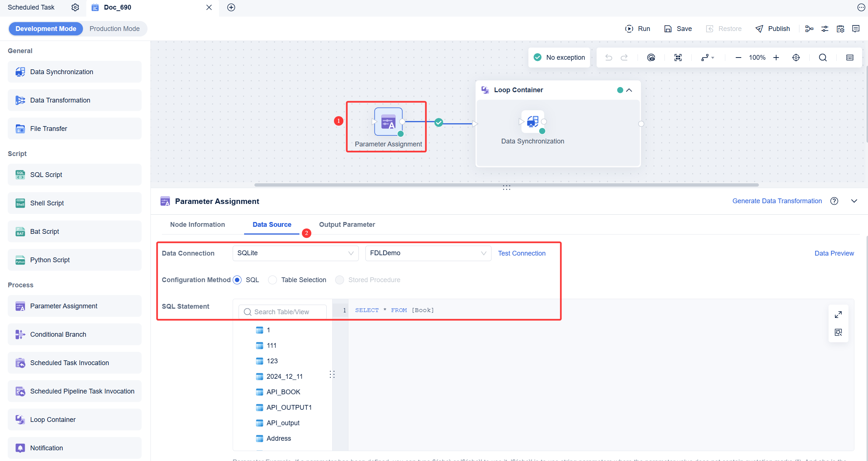Viewport: 868px width, 461px height.
Task: Select Table Selection configuration method
Action: pyautogui.click(x=272, y=280)
